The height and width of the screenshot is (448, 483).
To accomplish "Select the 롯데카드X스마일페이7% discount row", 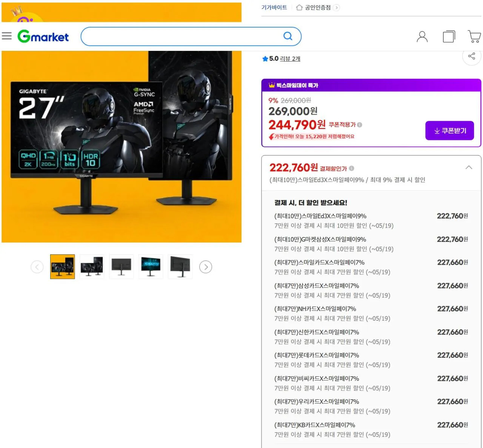I will pos(371,360).
